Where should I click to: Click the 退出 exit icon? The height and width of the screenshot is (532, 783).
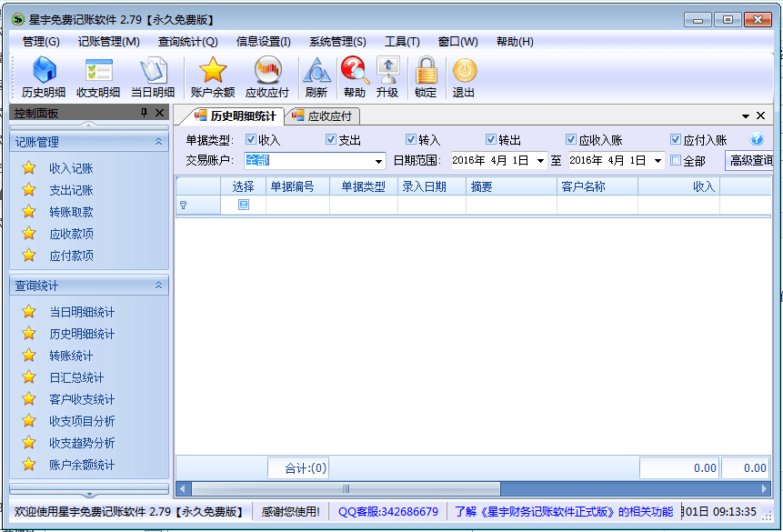point(464,77)
